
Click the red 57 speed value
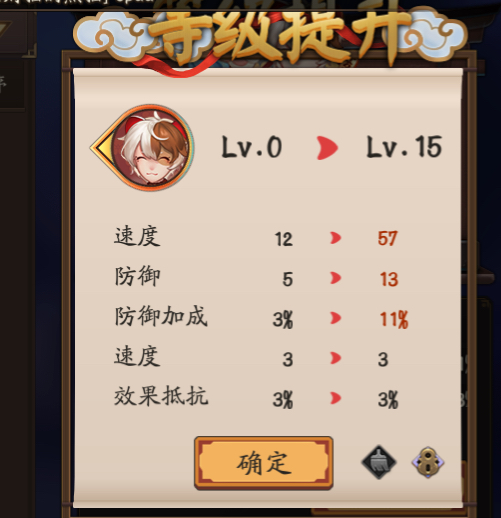pos(388,239)
